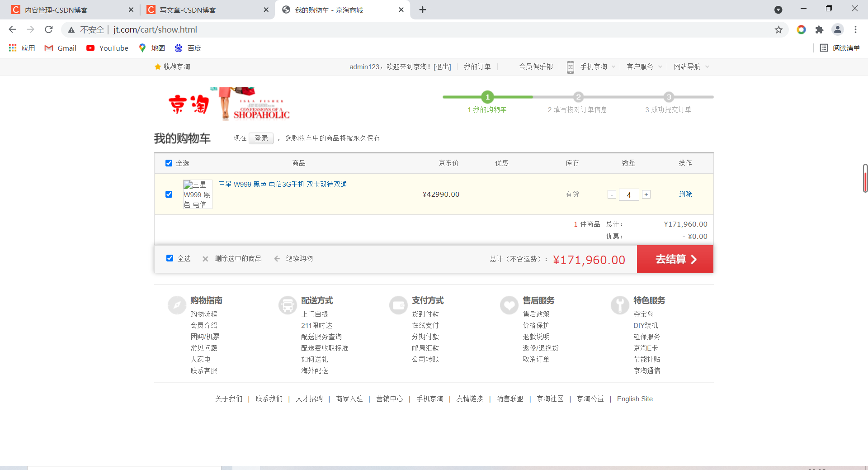Open the extensions puzzle icon
The height and width of the screenshot is (470, 868).
click(x=819, y=29)
